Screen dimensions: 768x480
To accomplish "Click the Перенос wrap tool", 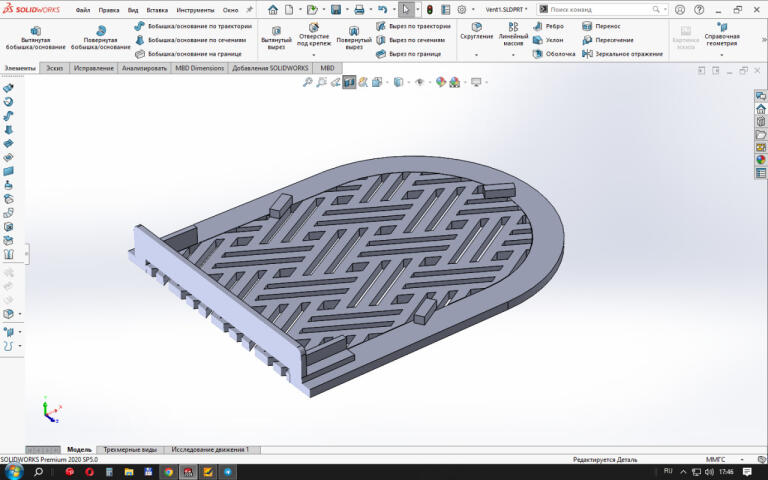I will pyautogui.click(x=601, y=26).
